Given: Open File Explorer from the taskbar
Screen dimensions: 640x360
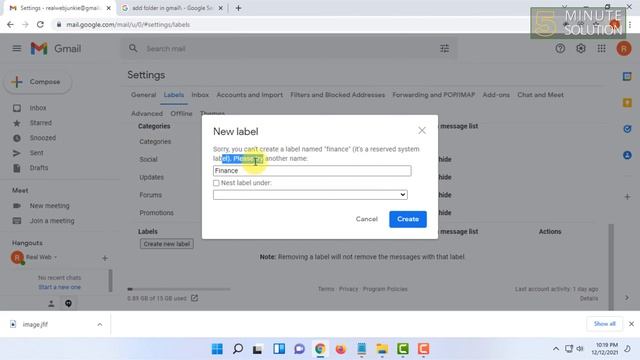Looking at the screenshot, I should coord(382,349).
